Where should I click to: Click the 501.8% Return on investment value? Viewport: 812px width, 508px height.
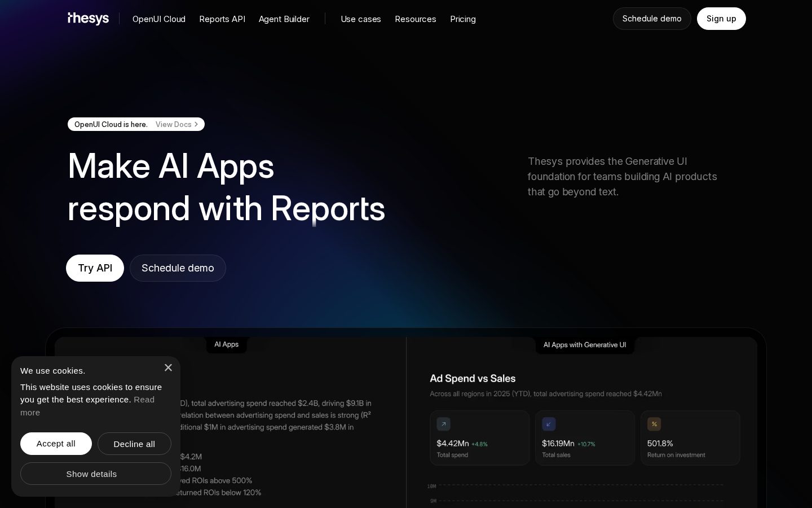coord(660,444)
